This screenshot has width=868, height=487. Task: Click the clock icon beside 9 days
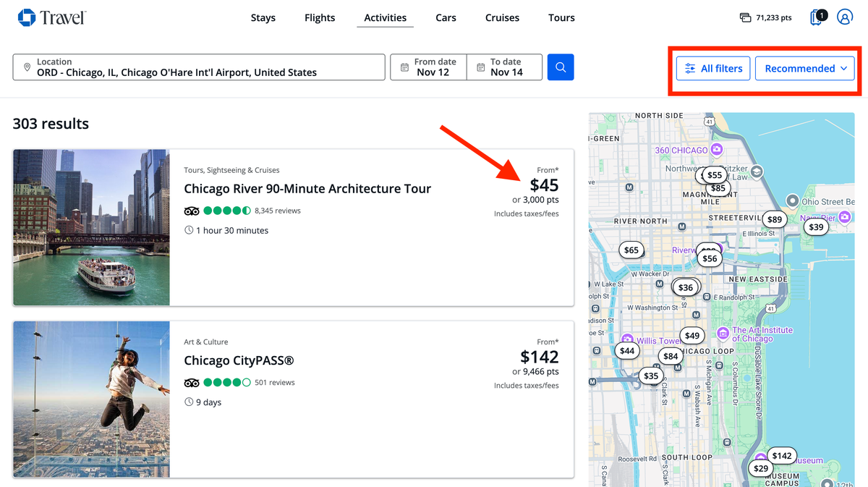tap(189, 402)
